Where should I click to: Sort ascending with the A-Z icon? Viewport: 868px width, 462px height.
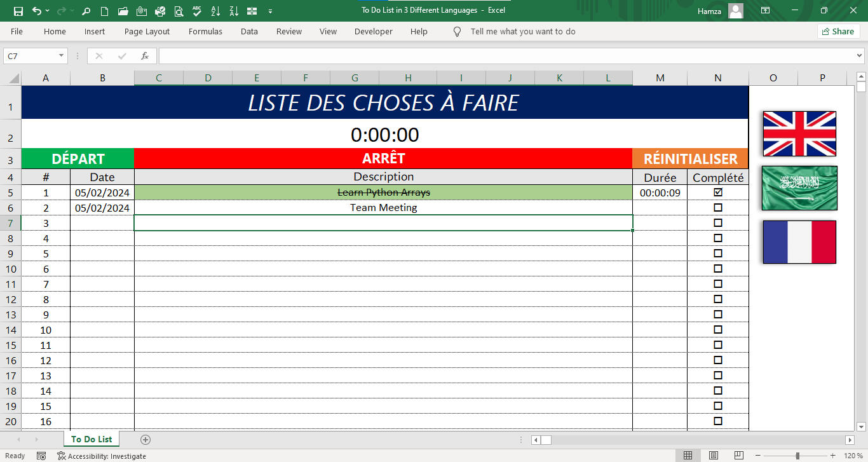[x=215, y=11]
